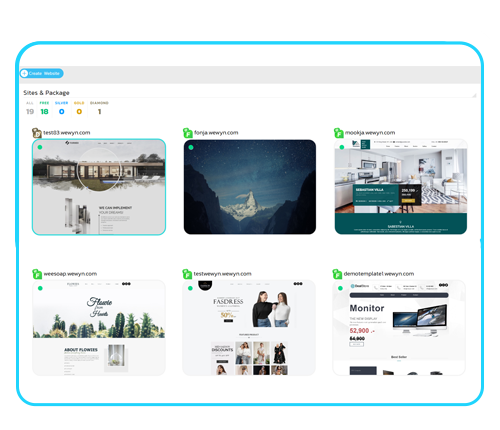Click the plus icon in Create Website

click(x=25, y=73)
